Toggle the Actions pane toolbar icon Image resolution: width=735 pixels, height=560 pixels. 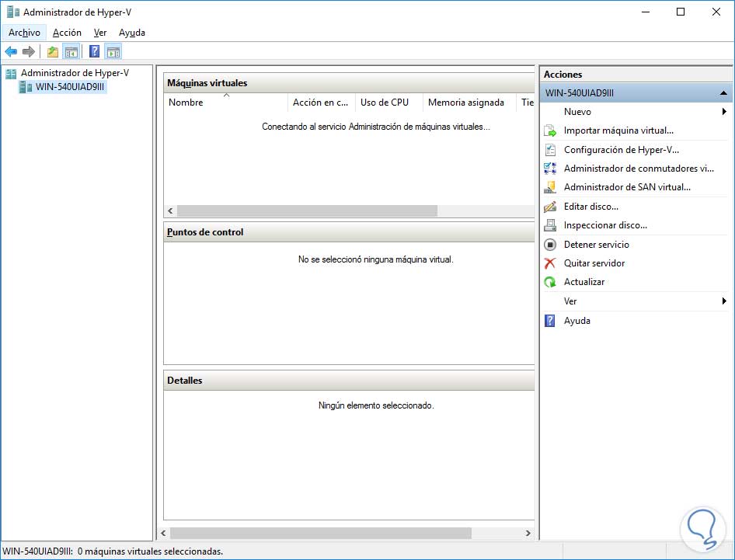[113, 51]
